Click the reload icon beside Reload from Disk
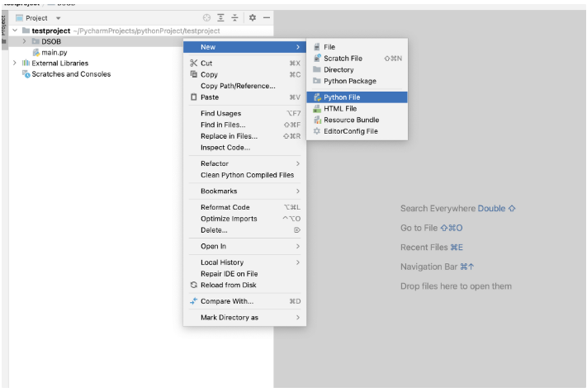 (193, 285)
